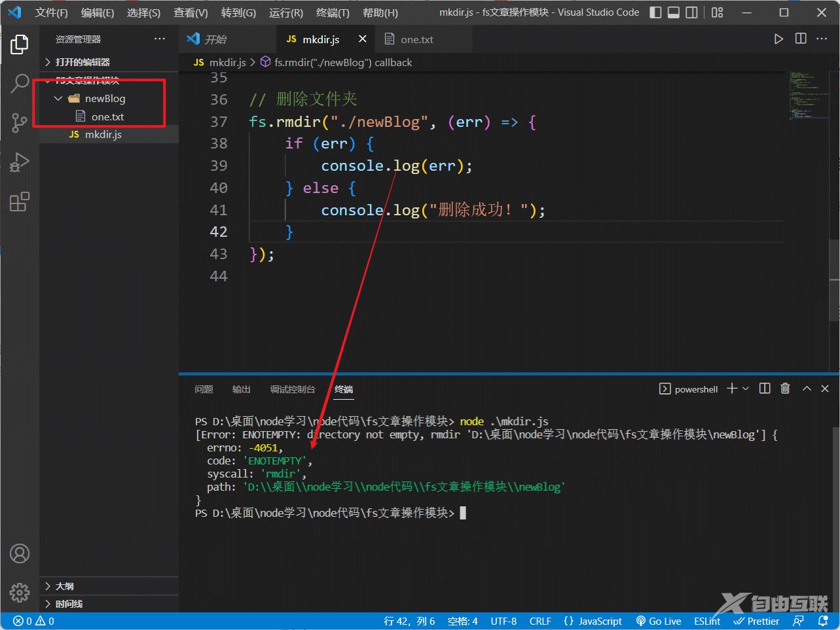Click the line and column indicator 行 42, 列 6
840x630 pixels.
coord(409,621)
